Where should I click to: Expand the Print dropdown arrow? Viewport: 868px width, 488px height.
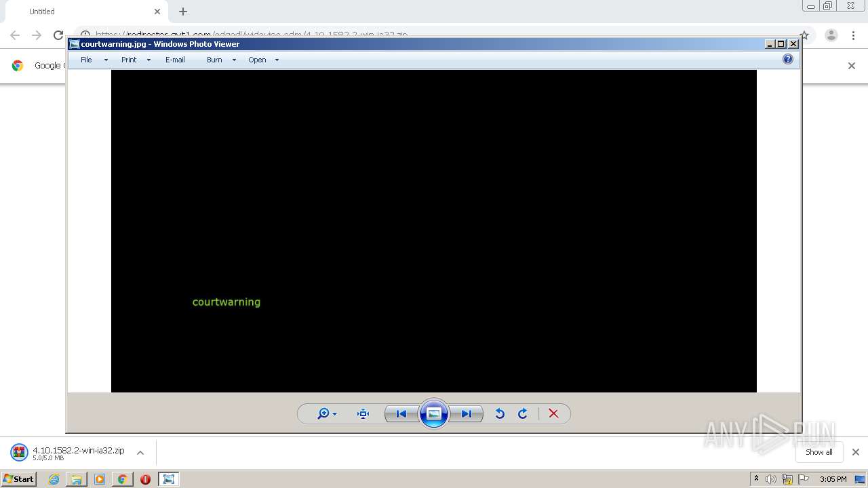click(149, 60)
